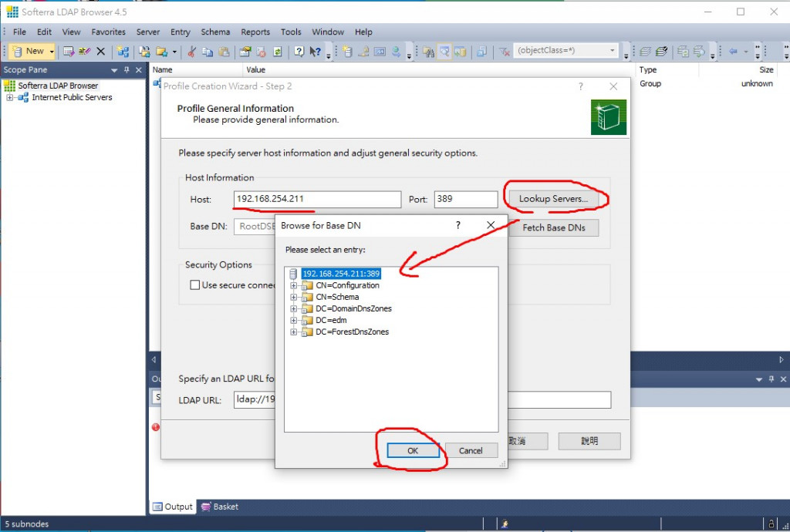Open the (objectClass=*) filter combo box
The height and width of the screenshot is (532, 790).
(565, 50)
